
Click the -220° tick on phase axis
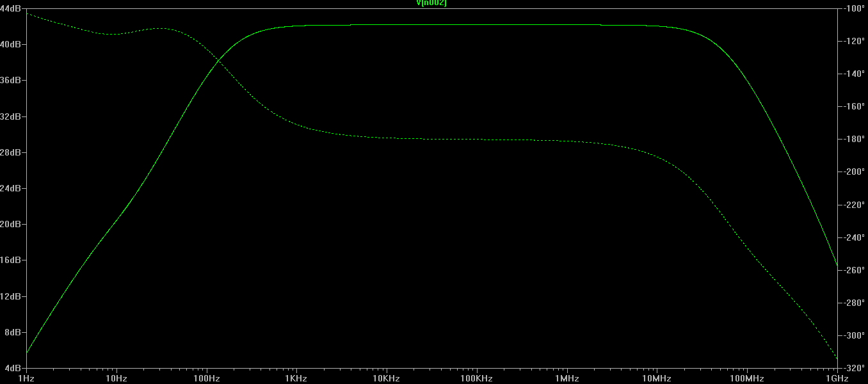coord(853,205)
